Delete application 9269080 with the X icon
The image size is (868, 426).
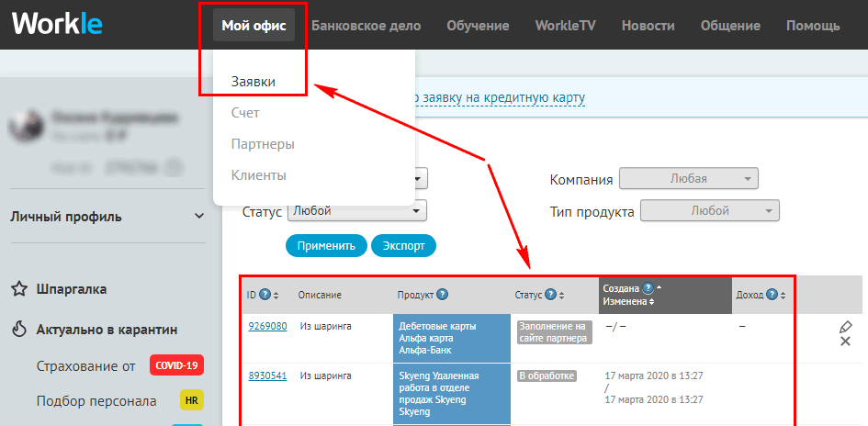click(845, 341)
